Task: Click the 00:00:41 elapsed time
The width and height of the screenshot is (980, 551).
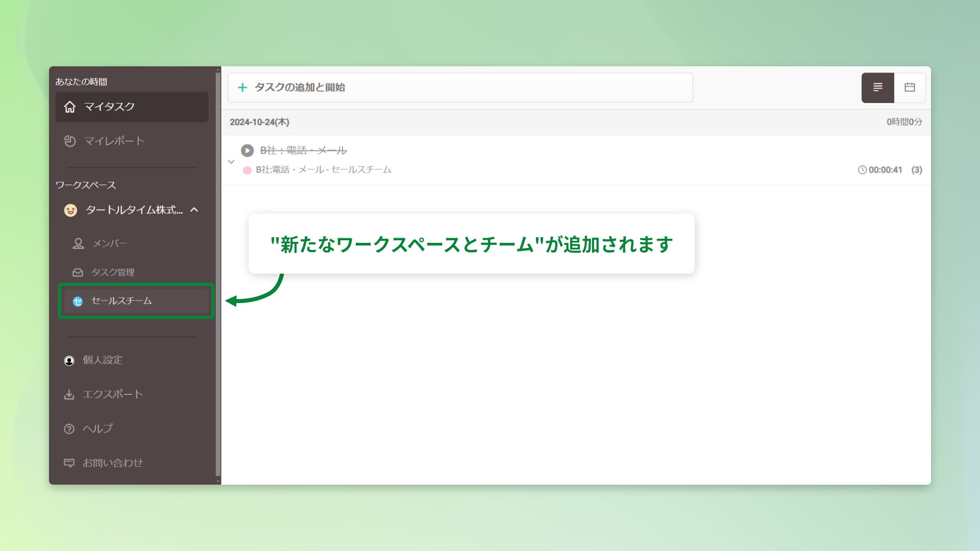Action: (885, 170)
